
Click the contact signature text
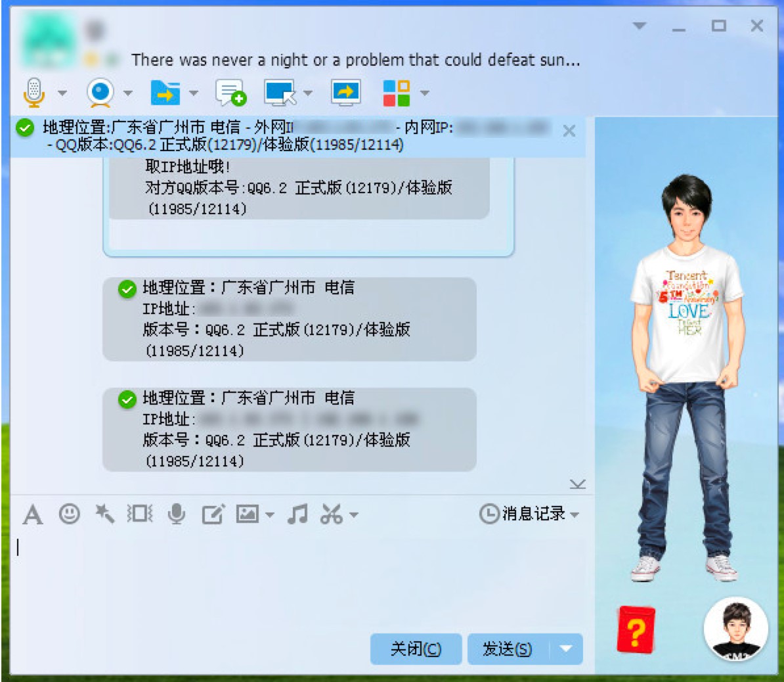pyautogui.click(x=355, y=60)
